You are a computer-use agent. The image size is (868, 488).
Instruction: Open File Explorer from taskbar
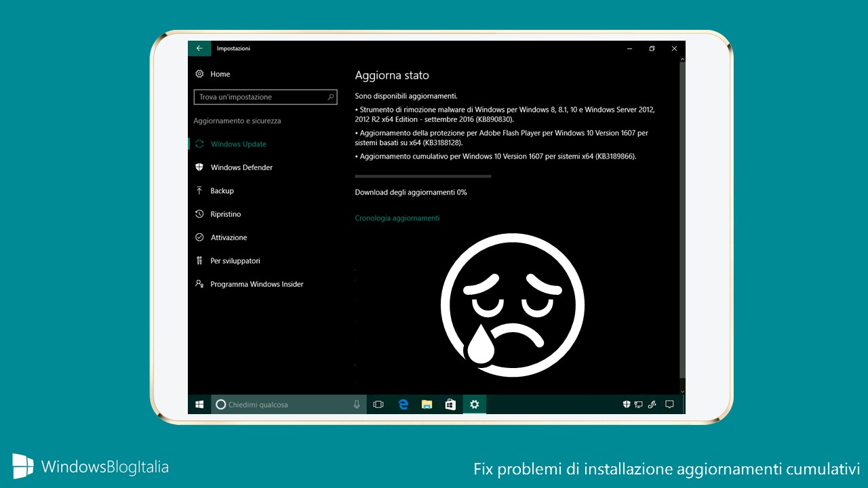pyautogui.click(x=427, y=405)
